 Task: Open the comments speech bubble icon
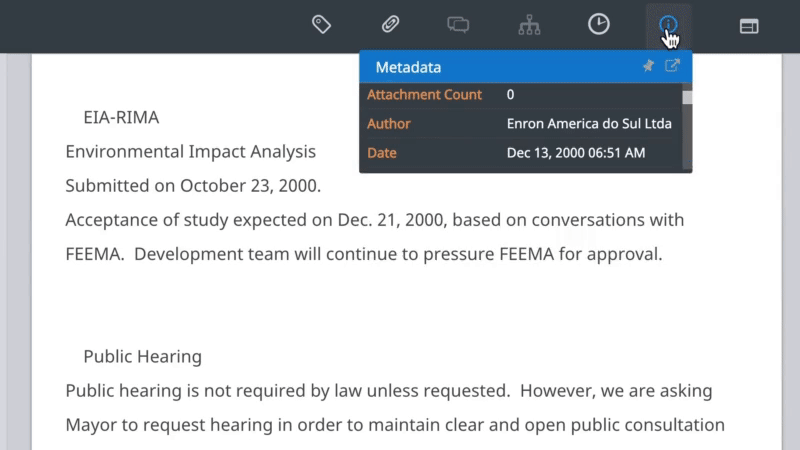click(x=458, y=24)
